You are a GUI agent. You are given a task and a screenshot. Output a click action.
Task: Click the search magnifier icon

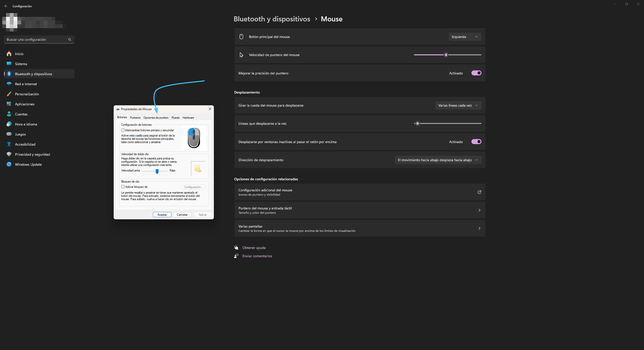(x=70, y=39)
